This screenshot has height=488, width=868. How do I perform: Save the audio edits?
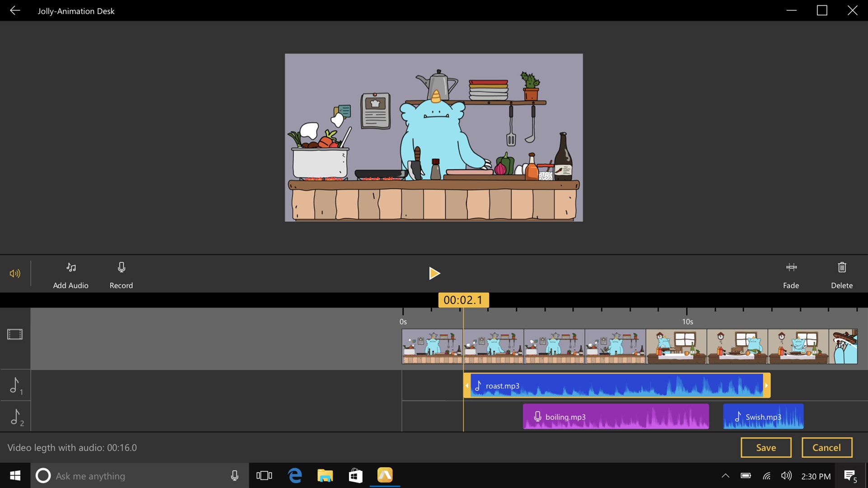[765, 447]
